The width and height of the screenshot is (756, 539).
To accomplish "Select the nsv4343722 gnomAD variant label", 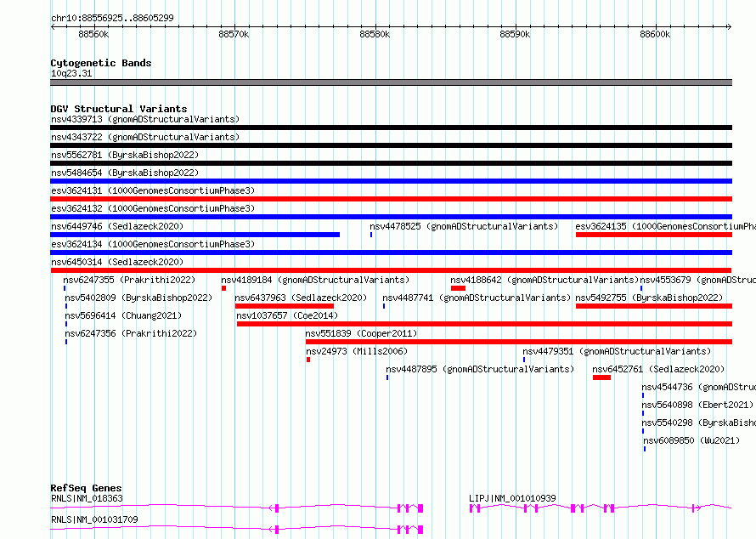I will (145, 137).
